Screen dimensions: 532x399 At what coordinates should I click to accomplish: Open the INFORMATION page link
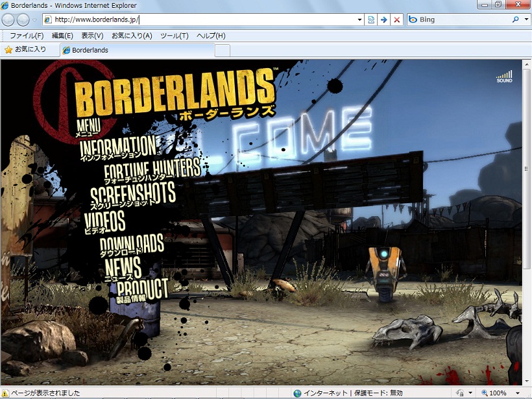pos(118,148)
